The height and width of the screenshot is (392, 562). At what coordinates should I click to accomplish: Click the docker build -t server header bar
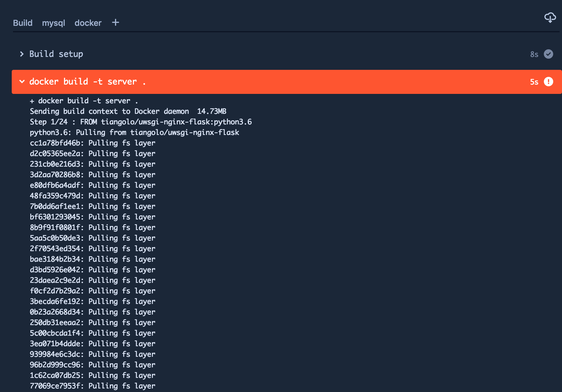[287, 82]
